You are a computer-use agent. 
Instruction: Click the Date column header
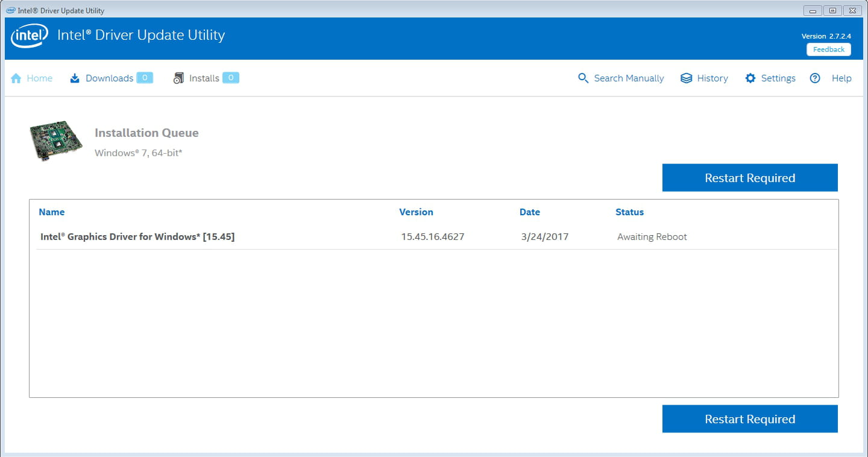530,212
